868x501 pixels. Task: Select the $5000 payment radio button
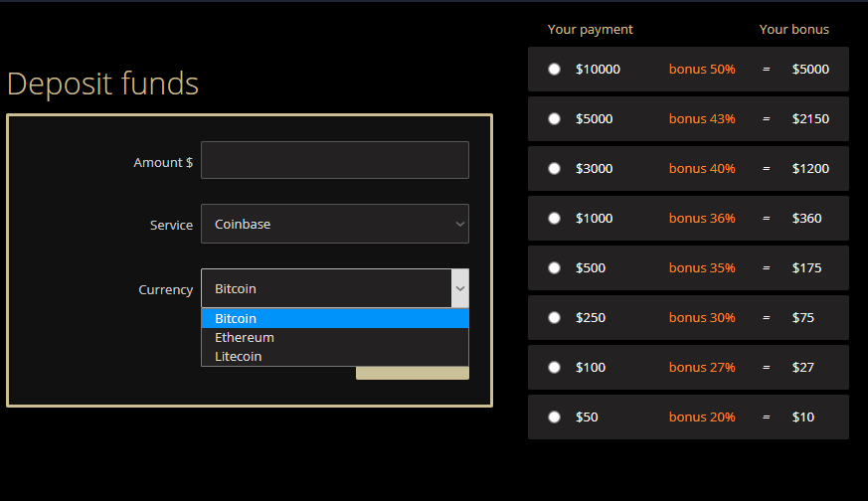(x=554, y=119)
